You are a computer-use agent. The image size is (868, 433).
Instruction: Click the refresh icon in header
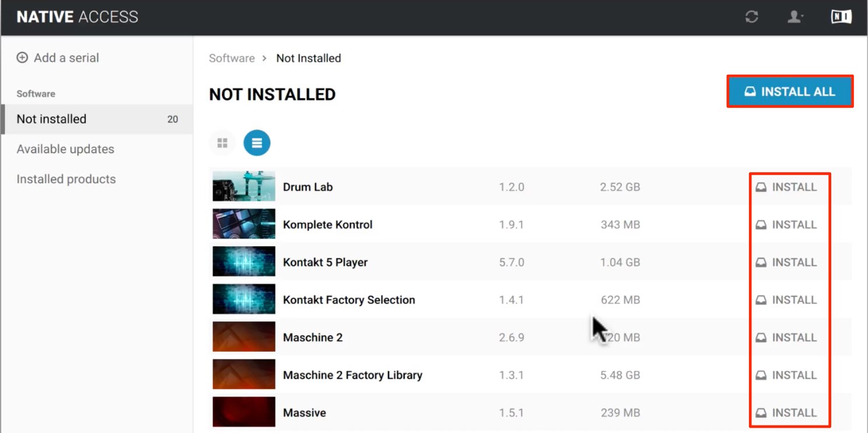coord(751,17)
